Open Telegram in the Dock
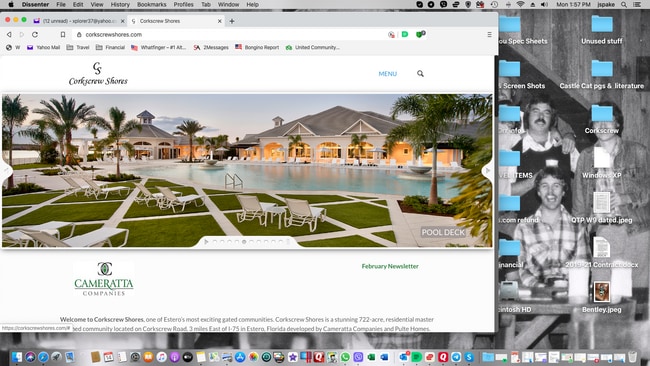650x366 pixels. click(456, 357)
